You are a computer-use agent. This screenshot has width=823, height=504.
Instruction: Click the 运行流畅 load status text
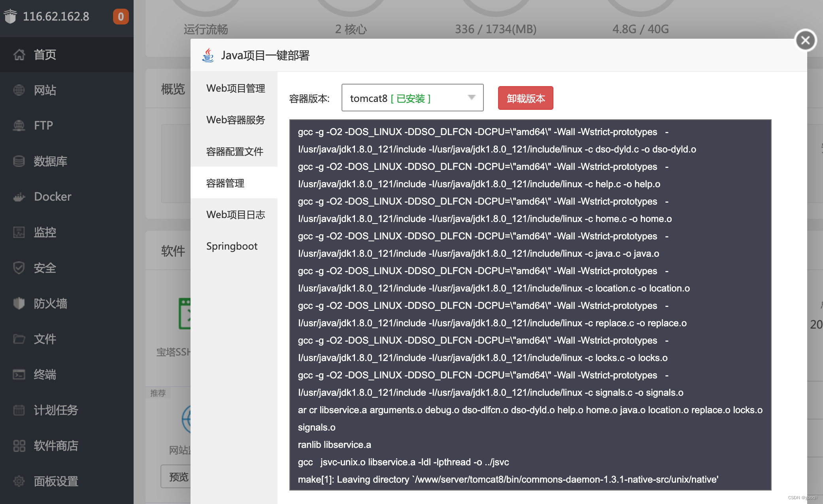point(206,29)
